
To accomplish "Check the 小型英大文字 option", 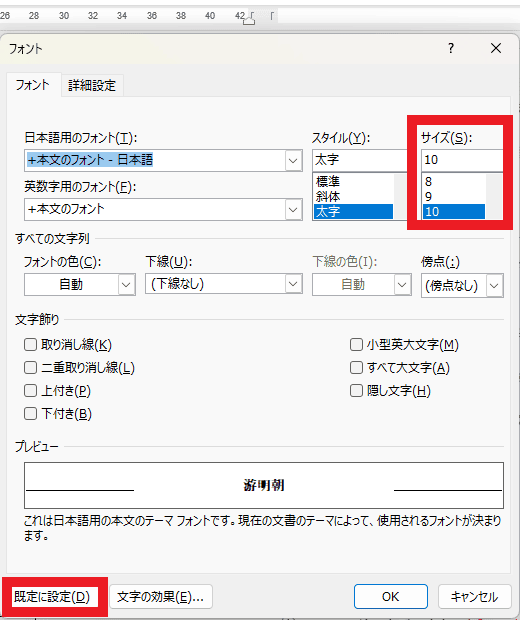I will (x=356, y=344).
